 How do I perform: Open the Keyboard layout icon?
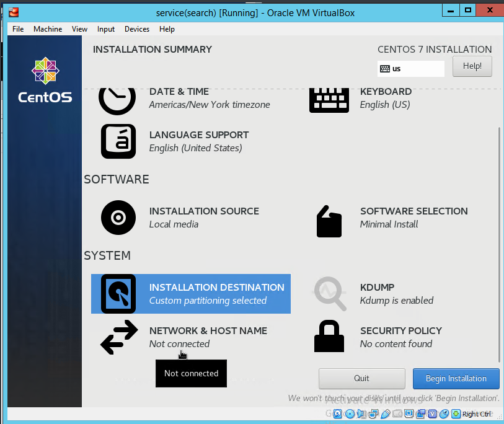(329, 100)
